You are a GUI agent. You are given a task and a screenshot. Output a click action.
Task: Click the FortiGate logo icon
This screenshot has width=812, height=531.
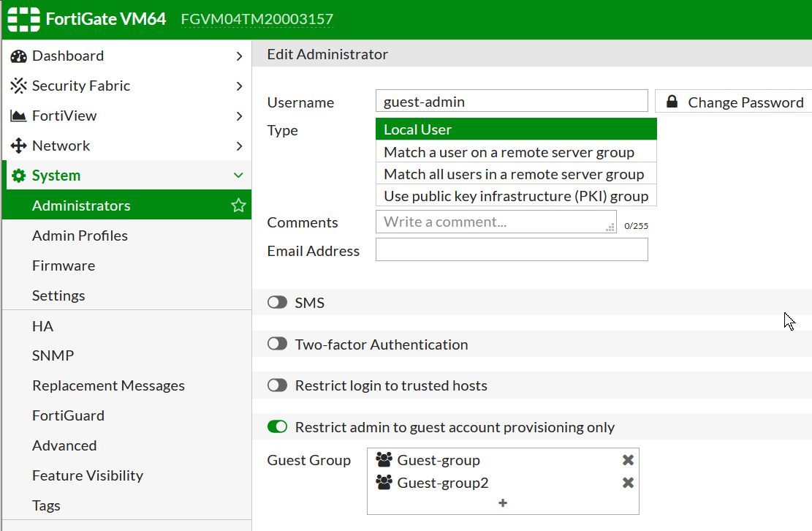(x=24, y=19)
